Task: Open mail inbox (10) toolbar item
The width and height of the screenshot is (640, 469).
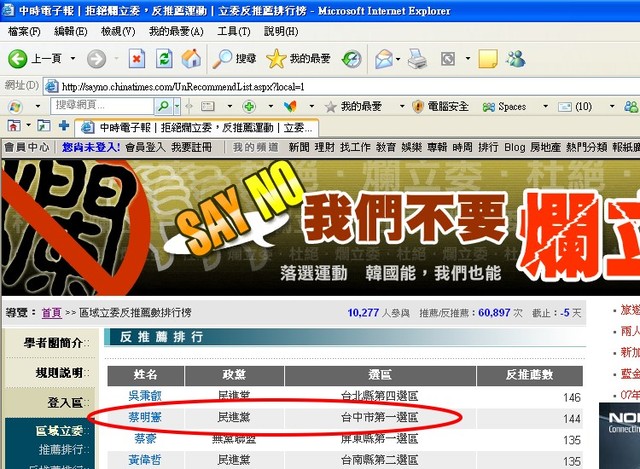Action: point(575,107)
